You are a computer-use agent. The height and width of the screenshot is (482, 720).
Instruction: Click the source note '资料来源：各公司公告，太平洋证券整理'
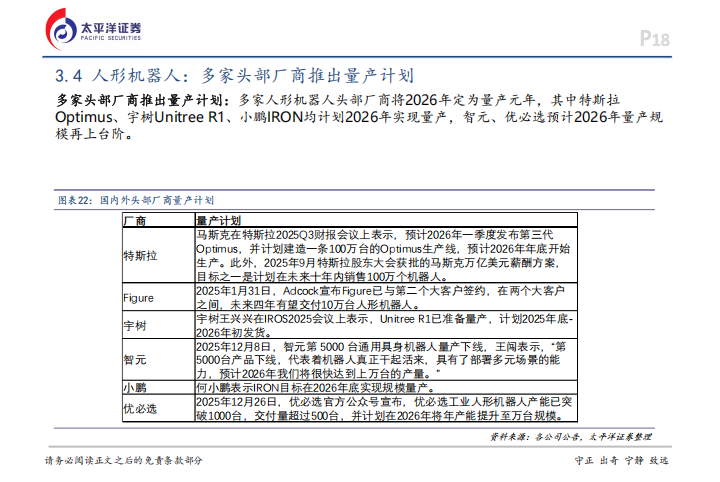pos(571,437)
